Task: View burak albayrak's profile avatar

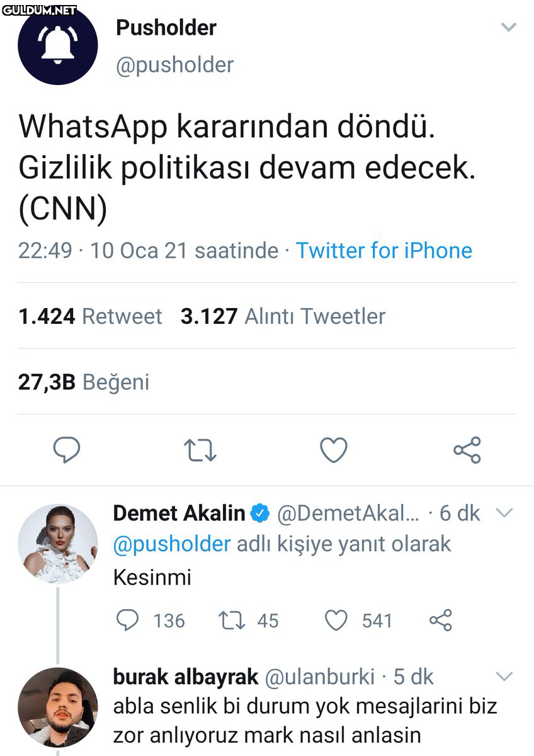Action: tap(58, 707)
